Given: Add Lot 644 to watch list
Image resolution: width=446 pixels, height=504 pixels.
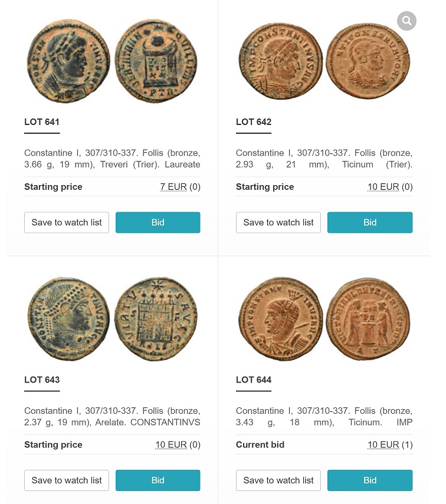Looking at the screenshot, I should [x=278, y=480].
